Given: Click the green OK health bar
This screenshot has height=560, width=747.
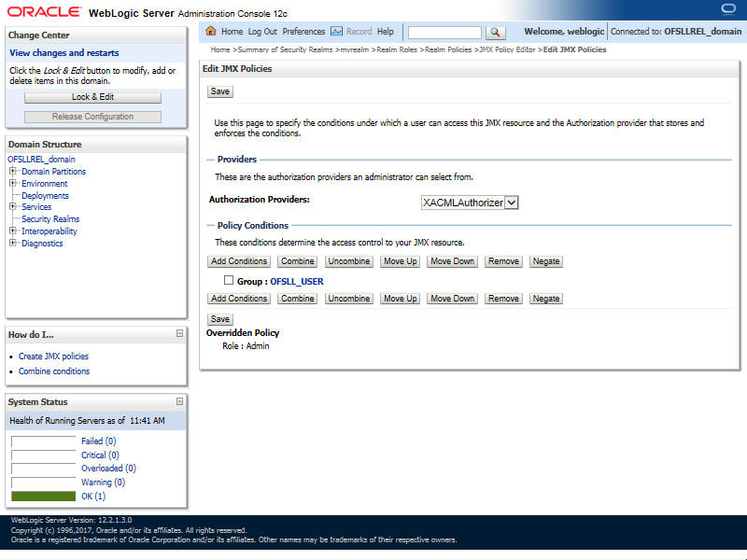Looking at the screenshot, I should [43, 497].
